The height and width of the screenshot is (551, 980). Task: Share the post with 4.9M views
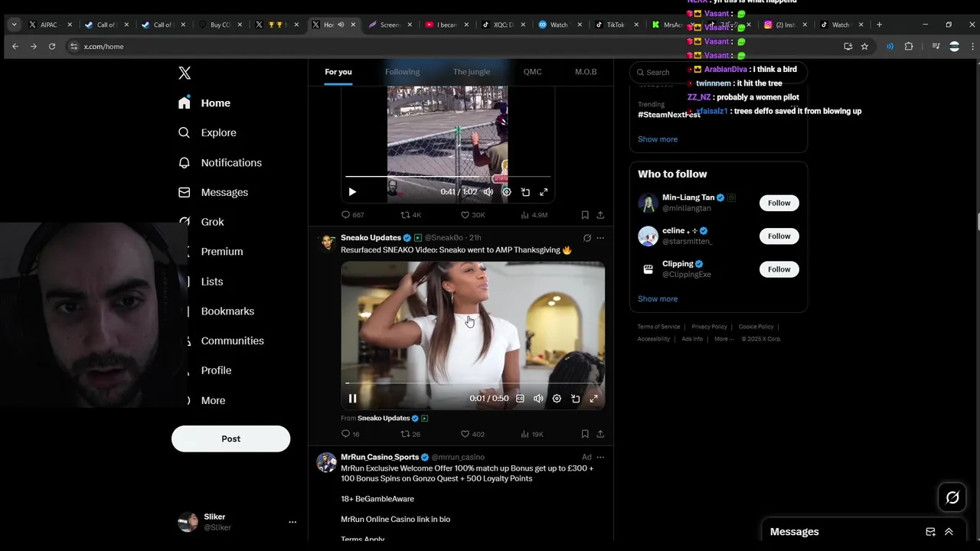[600, 215]
